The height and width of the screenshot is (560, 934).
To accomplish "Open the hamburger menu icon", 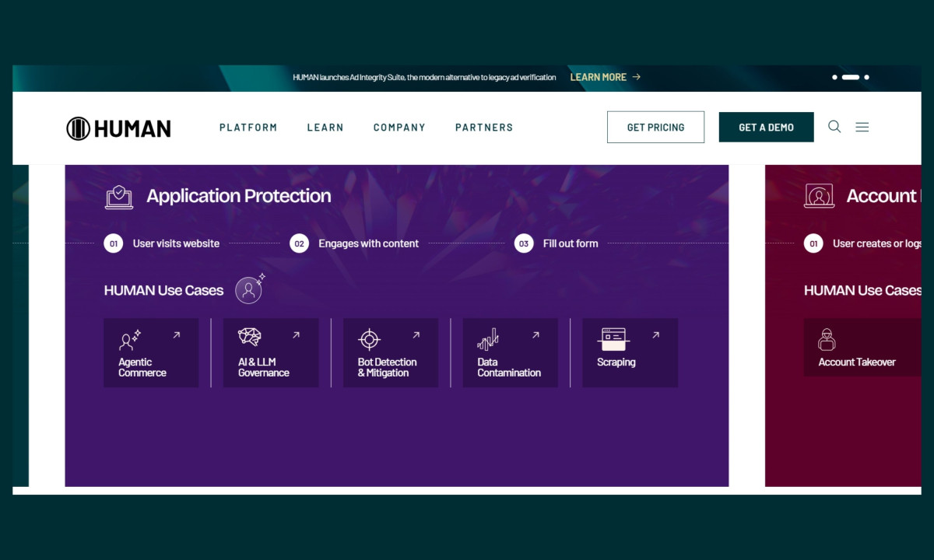I will coord(862,127).
